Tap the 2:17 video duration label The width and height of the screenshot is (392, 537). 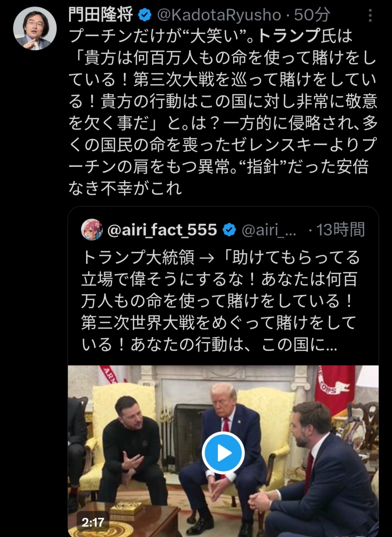tap(93, 522)
